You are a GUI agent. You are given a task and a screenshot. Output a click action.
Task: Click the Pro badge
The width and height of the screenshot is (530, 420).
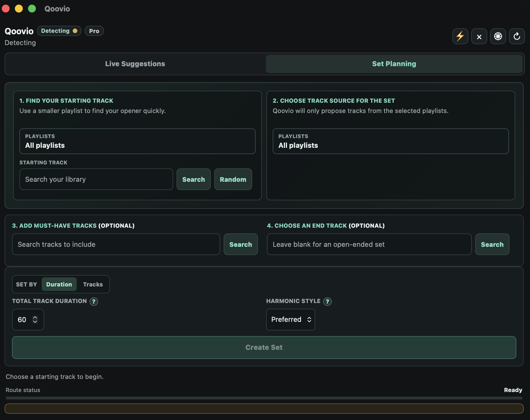click(x=94, y=31)
